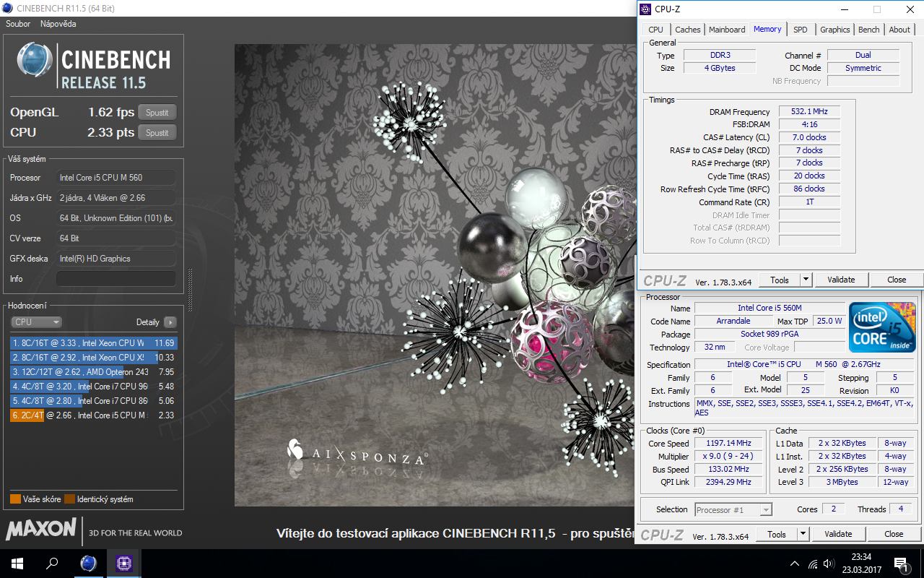Run the CPU benchmark with its Spustit button
This screenshot has width=924, height=578.
click(x=157, y=133)
